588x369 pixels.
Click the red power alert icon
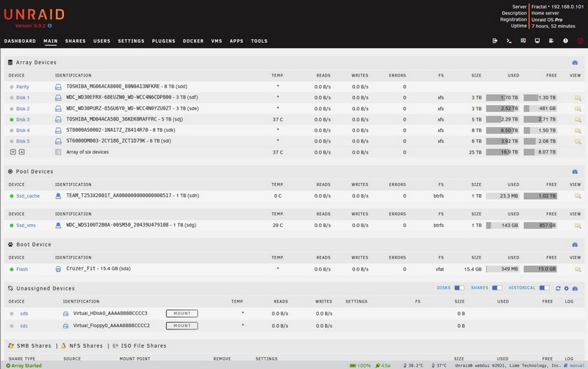[x=580, y=41]
